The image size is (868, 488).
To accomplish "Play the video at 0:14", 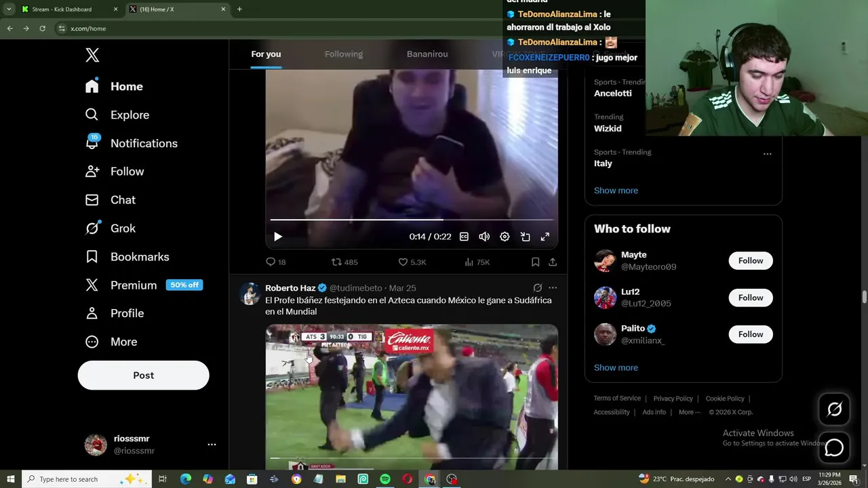I will (277, 237).
